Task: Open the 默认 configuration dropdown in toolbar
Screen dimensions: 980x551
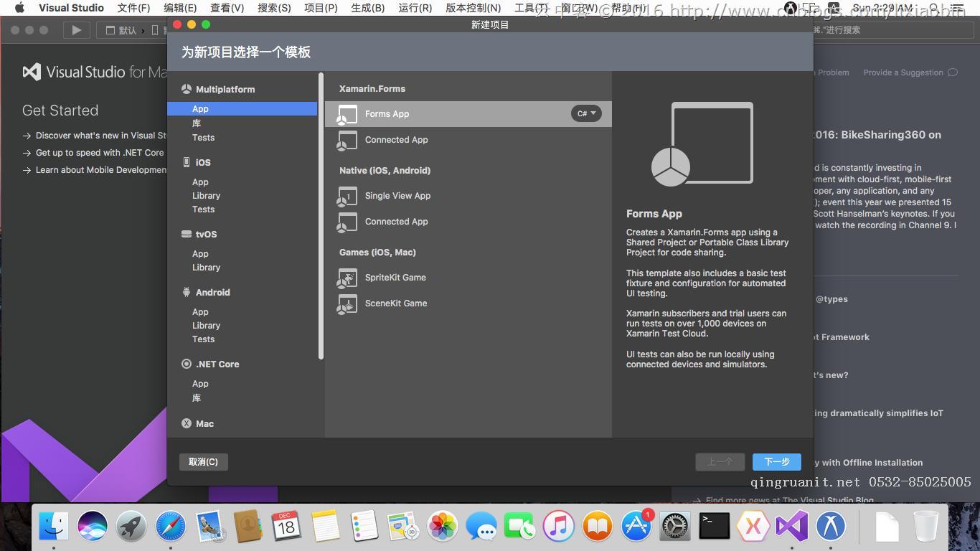Action: (121, 30)
